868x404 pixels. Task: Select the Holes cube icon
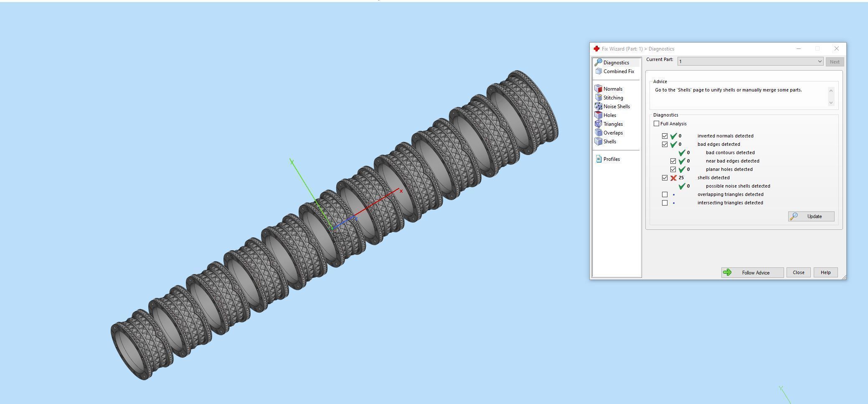click(598, 115)
